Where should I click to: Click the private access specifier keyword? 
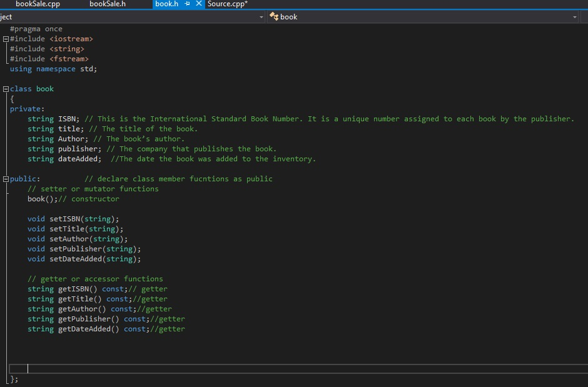(x=25, y=109)
